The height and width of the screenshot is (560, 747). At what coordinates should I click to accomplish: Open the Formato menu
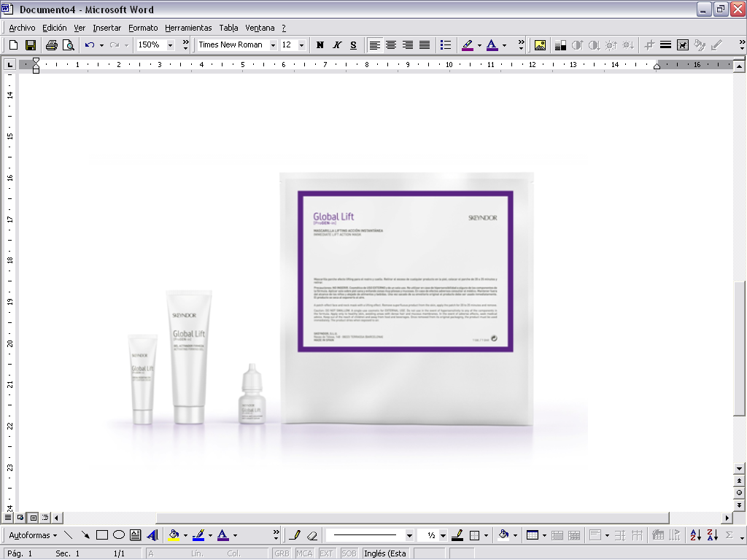pyautogui.click(x=144, y=28)
